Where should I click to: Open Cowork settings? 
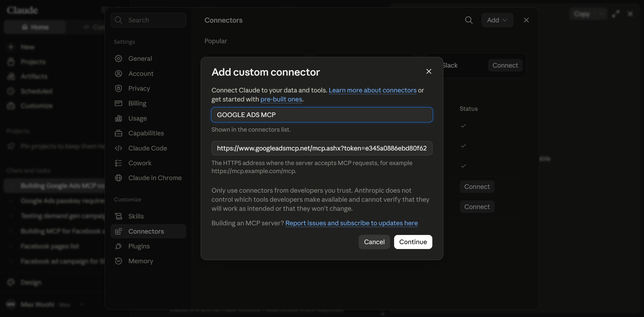148,163
